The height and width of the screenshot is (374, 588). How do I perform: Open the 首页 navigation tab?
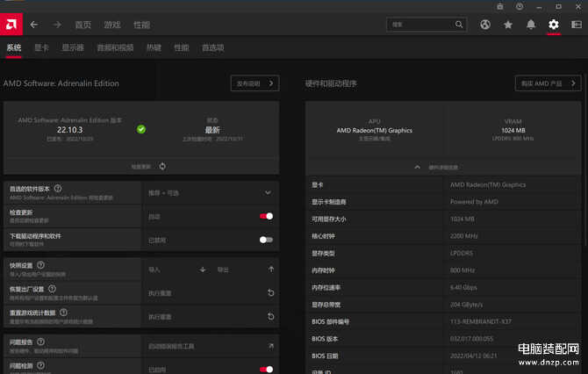coord(82,25)
